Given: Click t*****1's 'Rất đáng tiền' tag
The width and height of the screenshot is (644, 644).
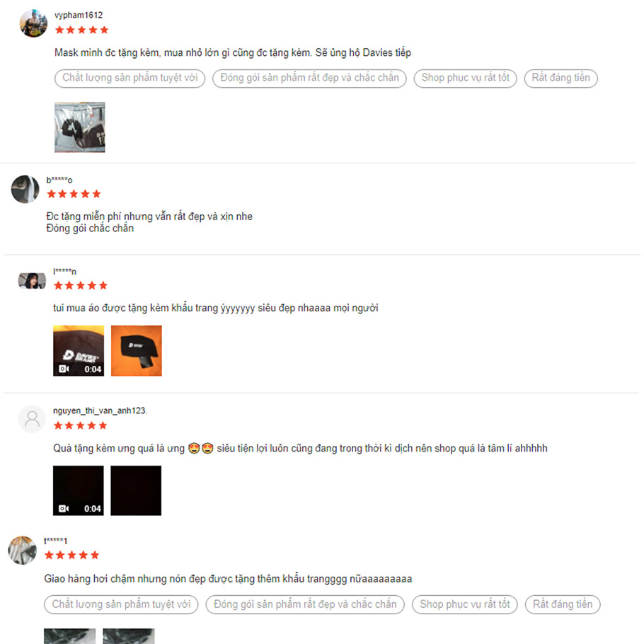Looking at the screenshot, I should pyautogui.click(x=563, y=604).
